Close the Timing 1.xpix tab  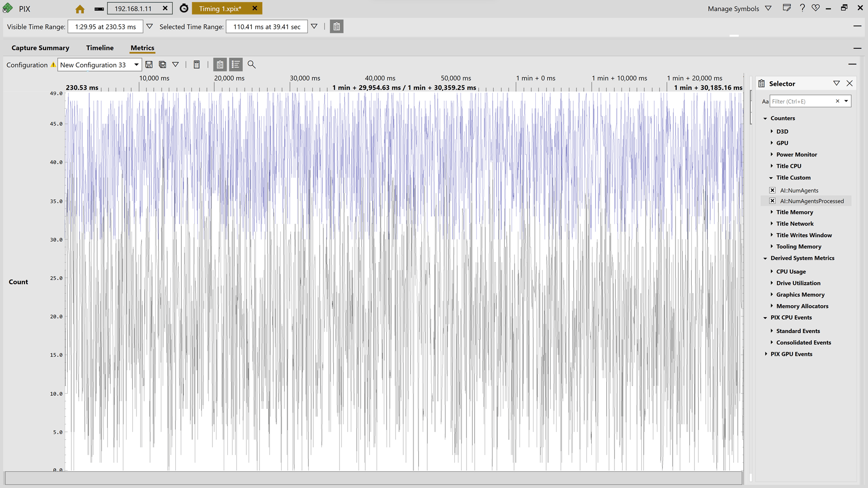pyautogui.click(x=255, y=9)
